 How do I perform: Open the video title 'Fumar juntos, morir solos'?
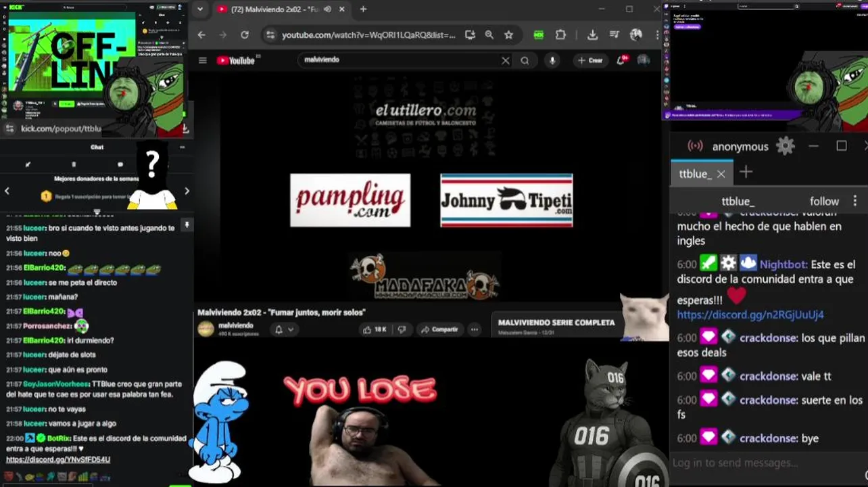coord(281,312)
